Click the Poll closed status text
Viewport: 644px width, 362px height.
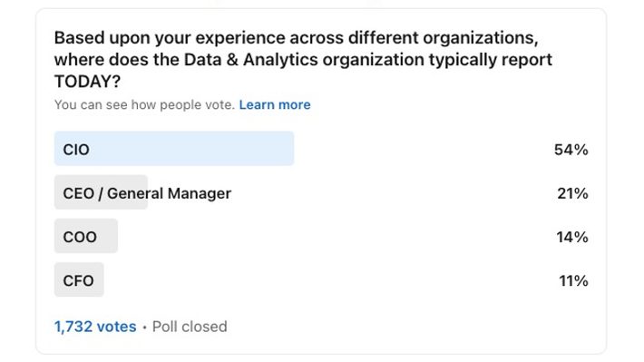190,327
